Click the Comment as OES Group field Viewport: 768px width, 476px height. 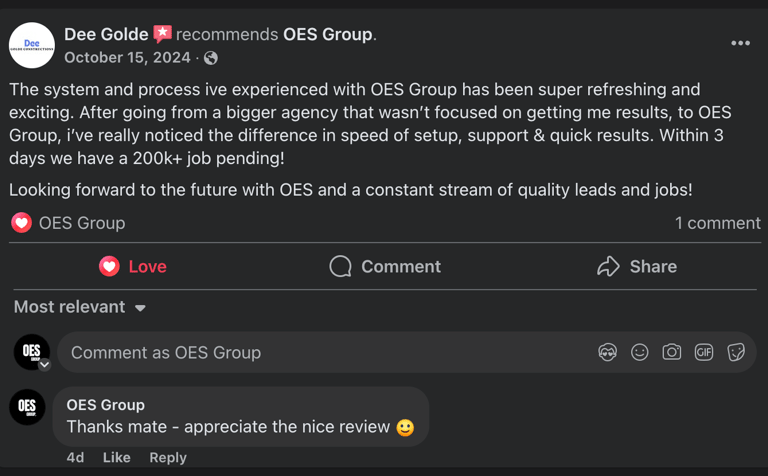point(320,352)
